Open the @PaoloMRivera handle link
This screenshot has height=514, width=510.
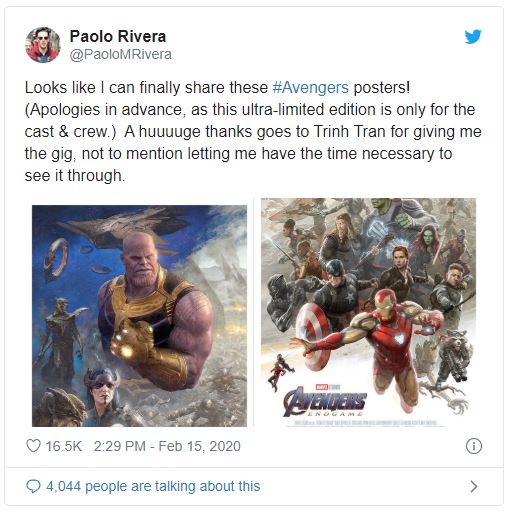point(121,54)
